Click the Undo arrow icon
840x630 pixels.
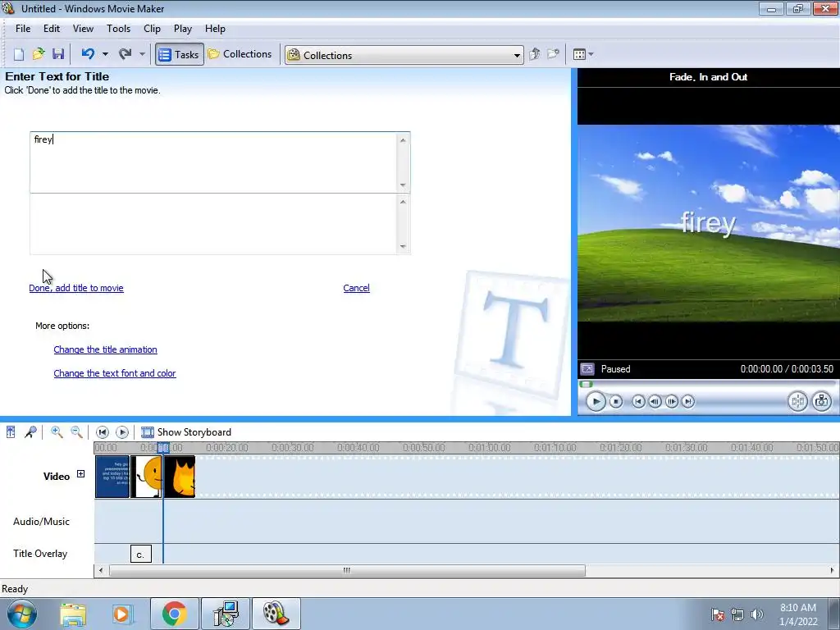point(88,54)
